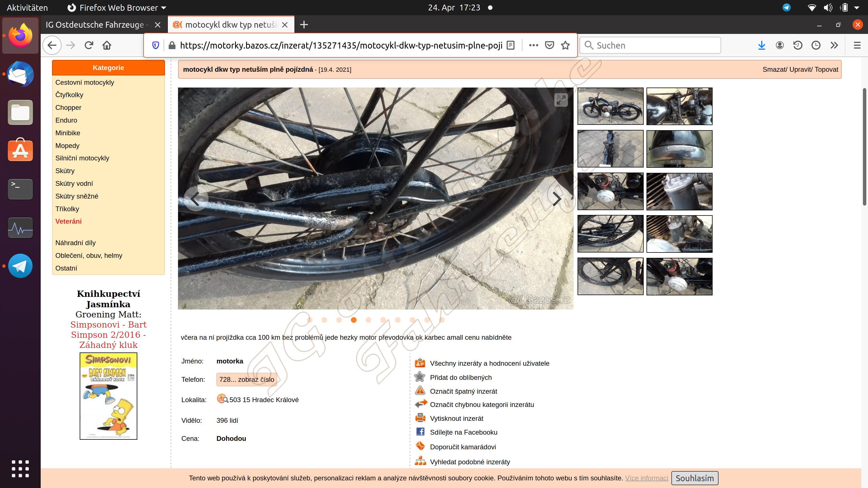The image size is (868, 488).
Task: Show next photo with right arrow
Action: 557,199
